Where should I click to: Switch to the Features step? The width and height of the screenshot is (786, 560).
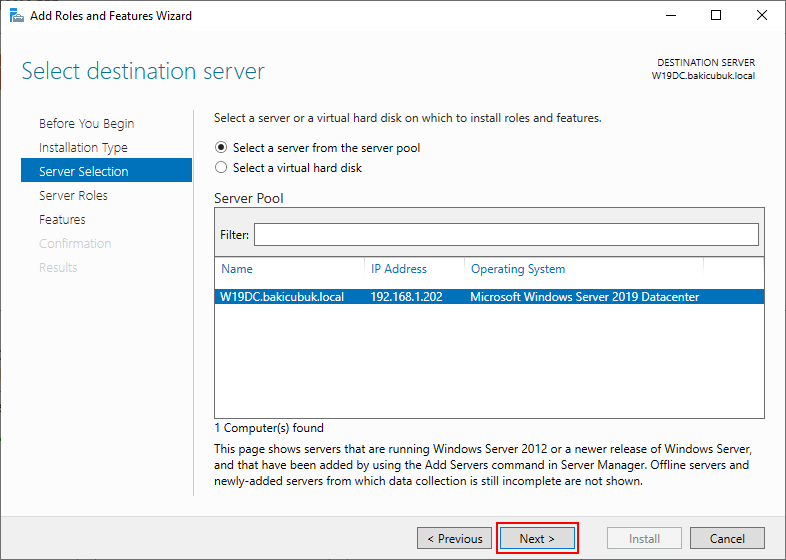62,220
